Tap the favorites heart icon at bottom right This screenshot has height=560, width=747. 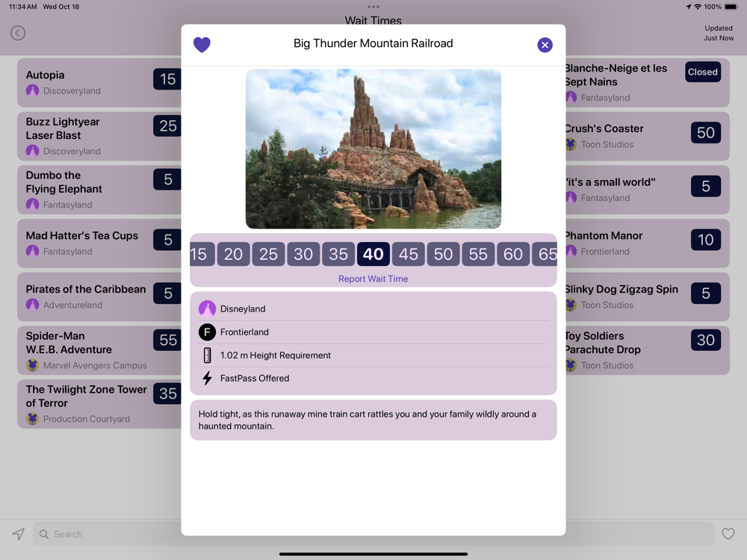728,534
